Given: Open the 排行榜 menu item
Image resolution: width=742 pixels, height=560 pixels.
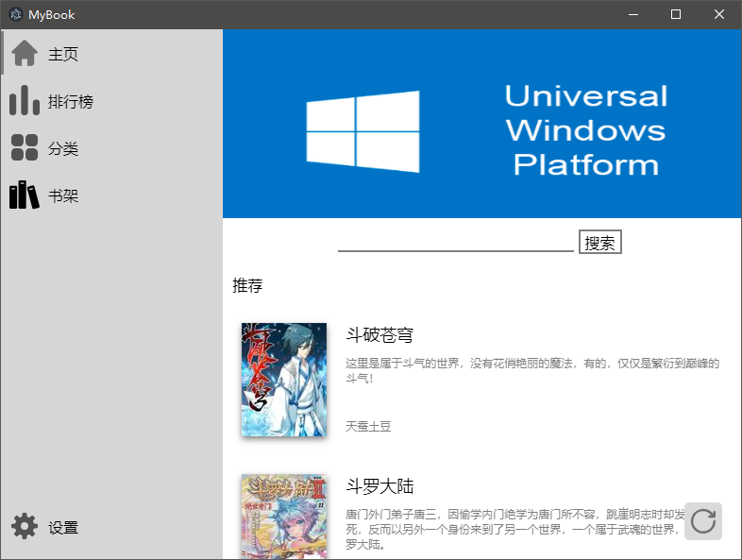Looking at the screenshot, I should (x=111, y=100).
